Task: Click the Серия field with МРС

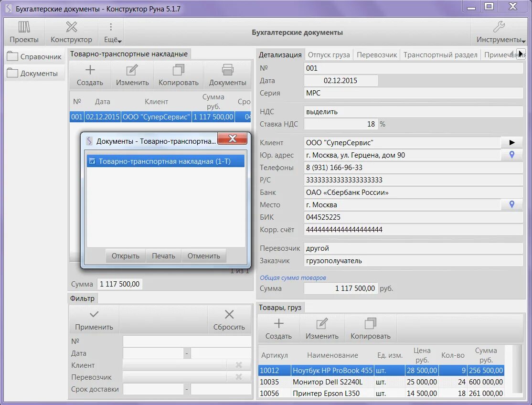Action: pos(413,93)
